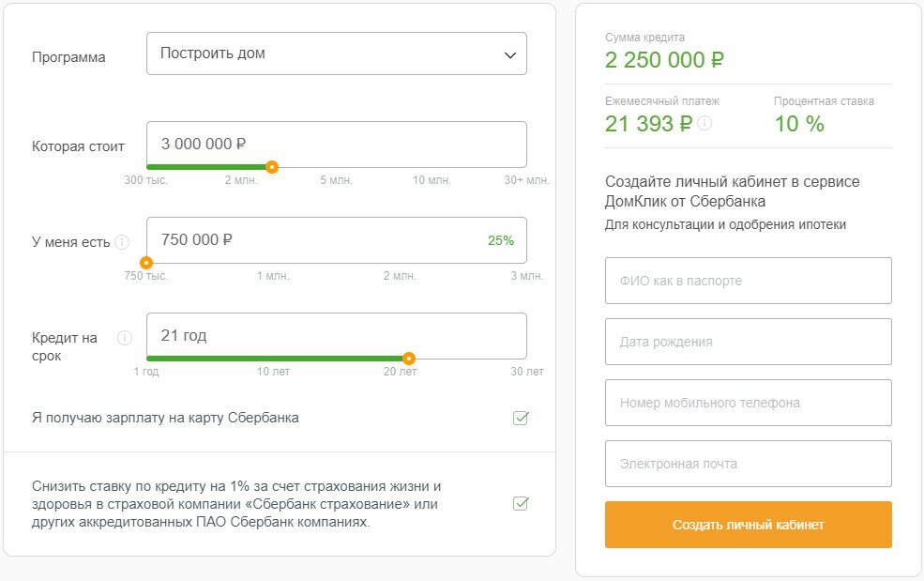
Task: Click the property cost slider handle
Action: [272, 167]
